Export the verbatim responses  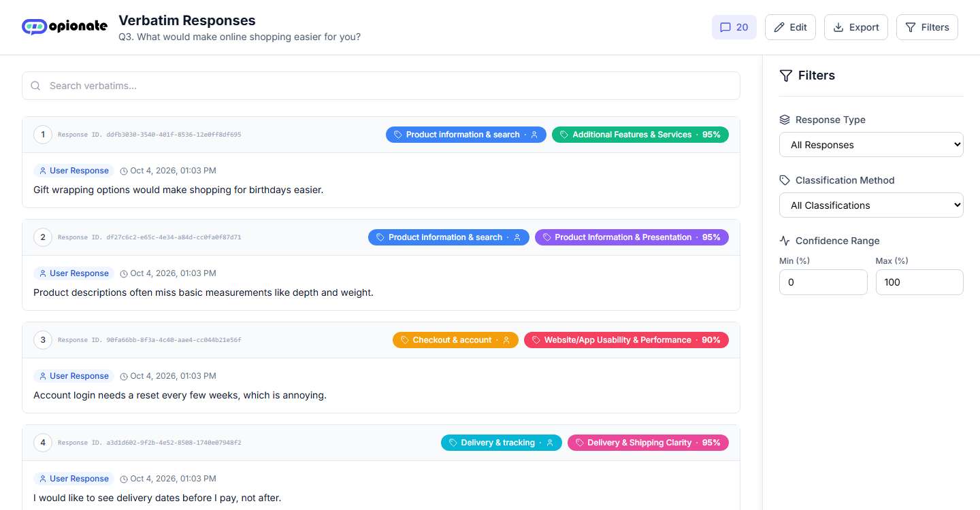(856, 27)
